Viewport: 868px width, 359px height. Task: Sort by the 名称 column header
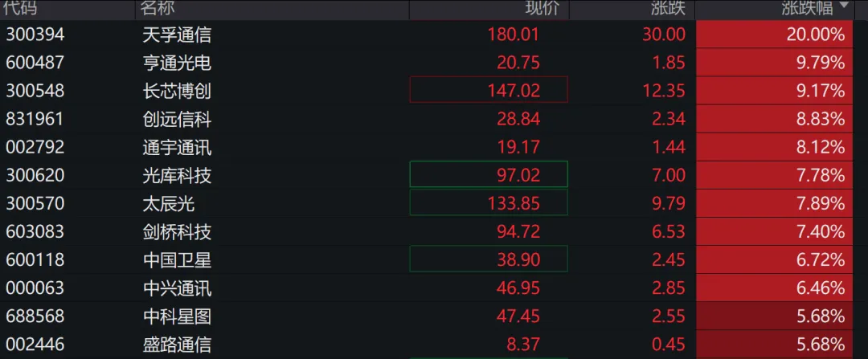pyautogui.click(x=157, y=8)
